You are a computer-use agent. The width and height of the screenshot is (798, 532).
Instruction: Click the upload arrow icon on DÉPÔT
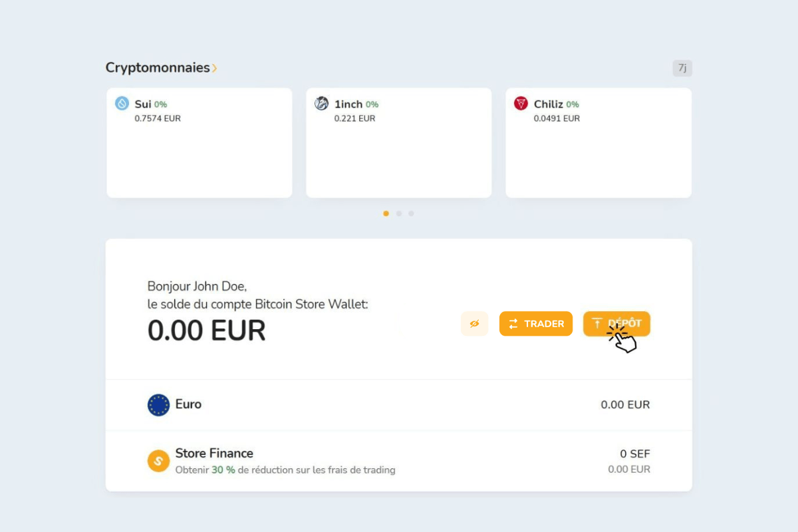point(598,323)
